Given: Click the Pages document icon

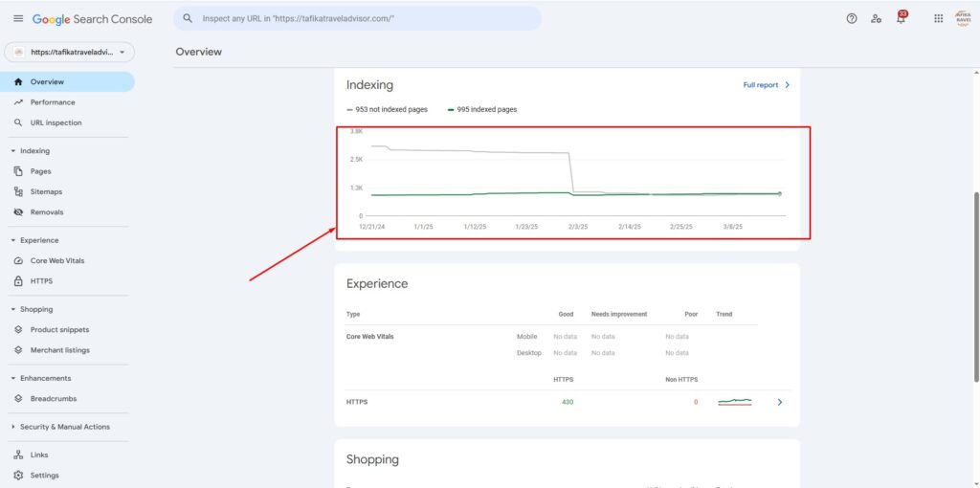Looking at the screenshot, I should point(18,171).
